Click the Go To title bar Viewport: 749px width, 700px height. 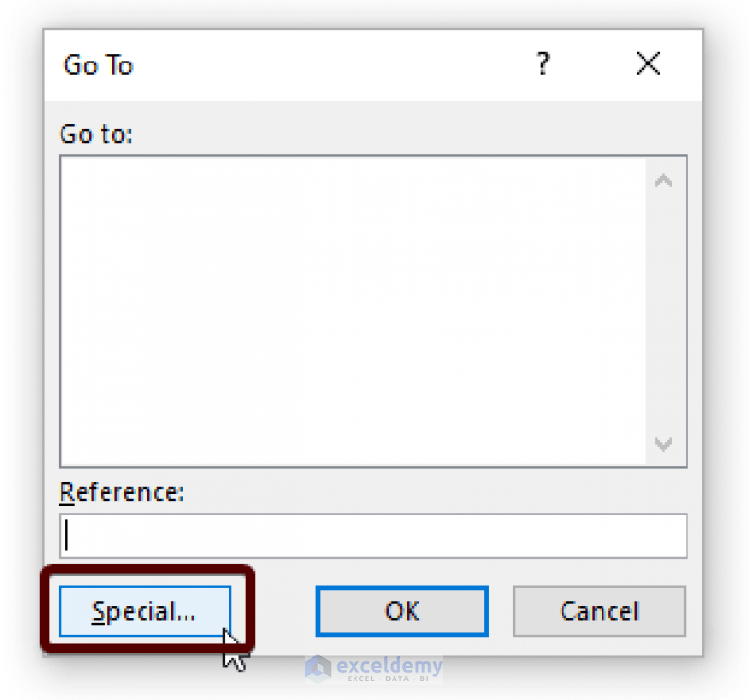pos(286,65)
